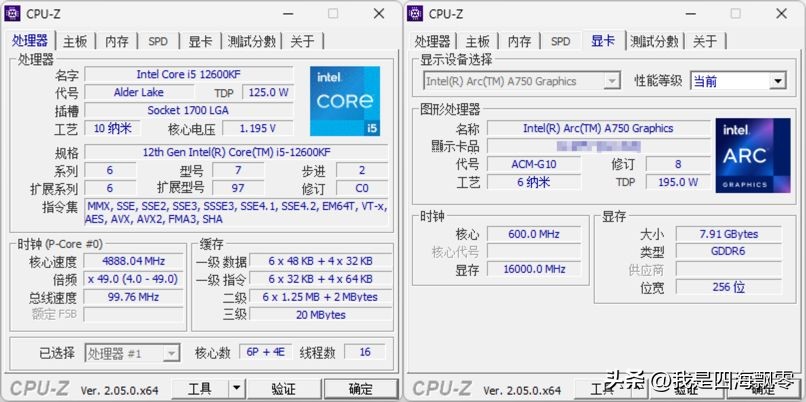Click the L3 cache 20 MBytes value

pos(321,315)
